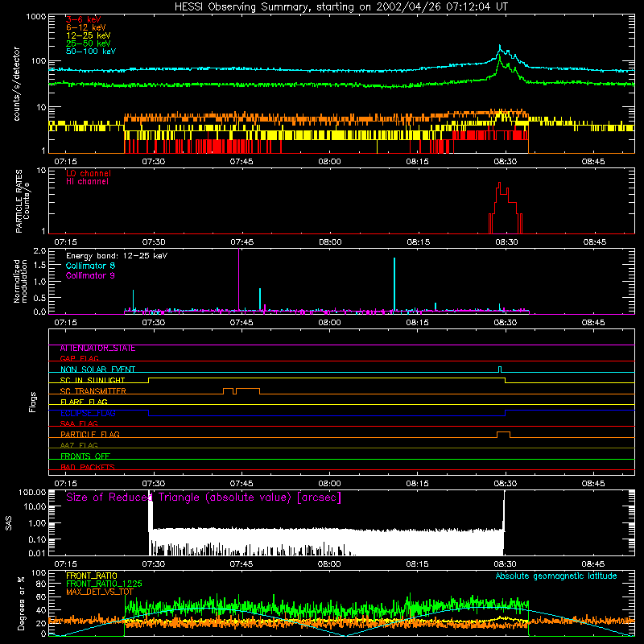This screenshot has width=644, height=644.
Task: Click the GAP_FLAG label
Action: (x=79, y=358)
